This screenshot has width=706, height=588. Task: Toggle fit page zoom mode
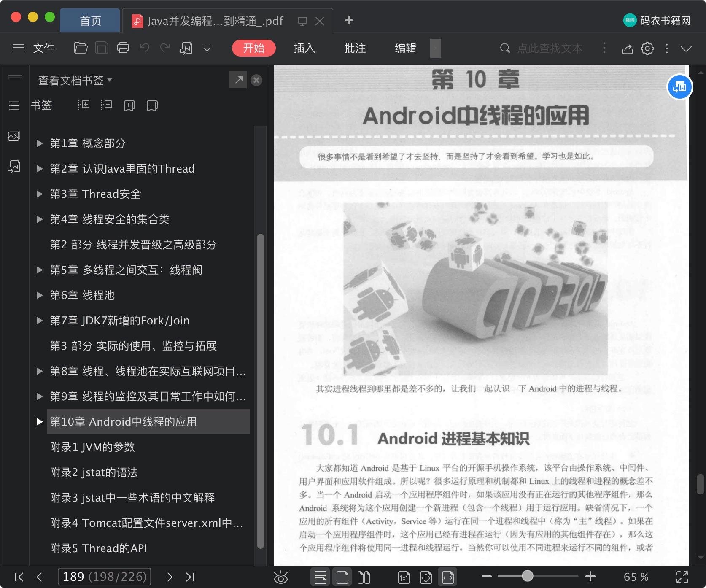pyautogui.click(x=426, y=577)
